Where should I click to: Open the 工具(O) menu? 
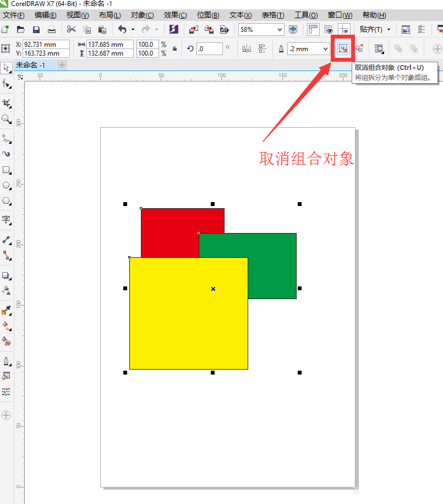306,15
